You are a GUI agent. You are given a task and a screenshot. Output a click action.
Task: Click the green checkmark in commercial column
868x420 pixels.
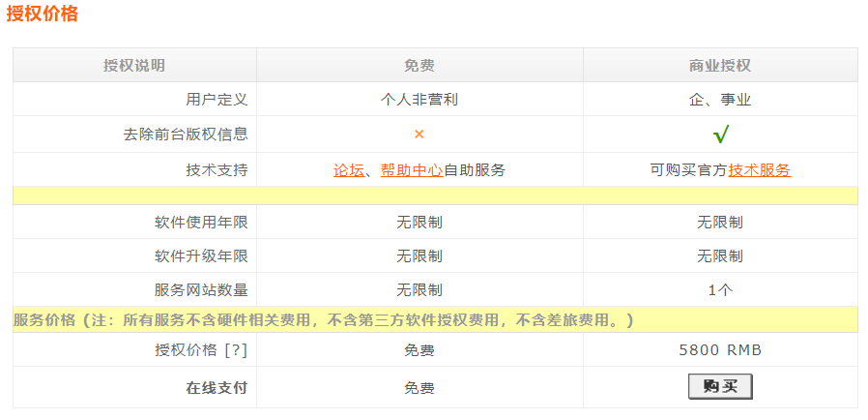pyautogui.click(x=720, y=135)
